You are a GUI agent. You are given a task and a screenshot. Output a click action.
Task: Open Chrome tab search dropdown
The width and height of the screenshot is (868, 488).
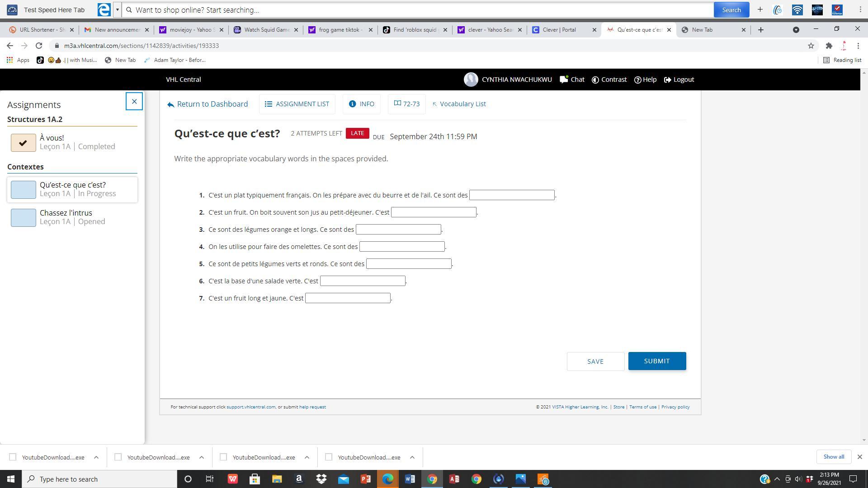[x=796, y=30]
